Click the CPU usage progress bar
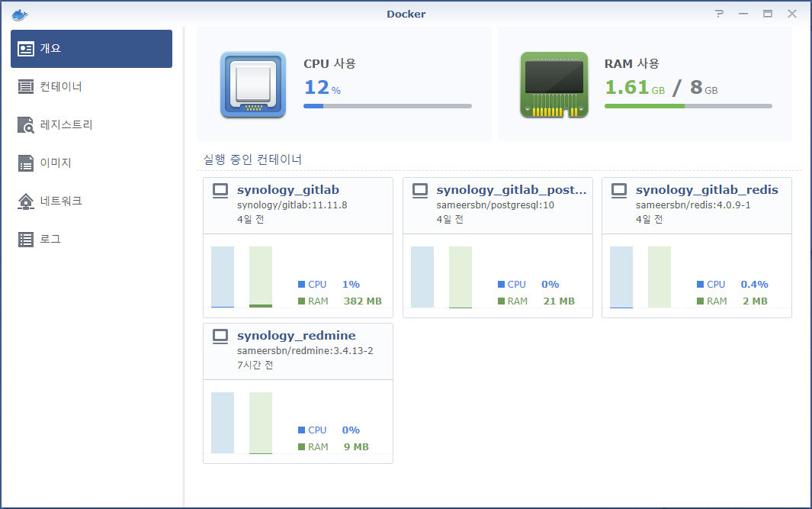The image size is (812, 509). (x=387, y=106)
